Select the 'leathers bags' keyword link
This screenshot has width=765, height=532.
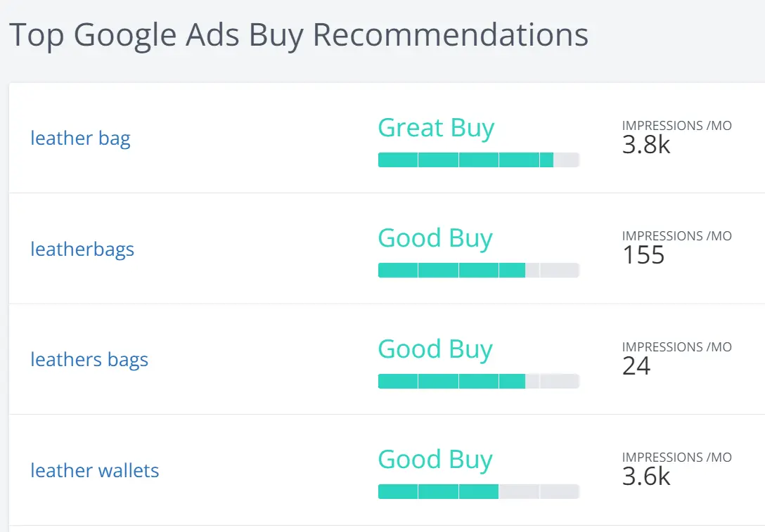[89, 360]
